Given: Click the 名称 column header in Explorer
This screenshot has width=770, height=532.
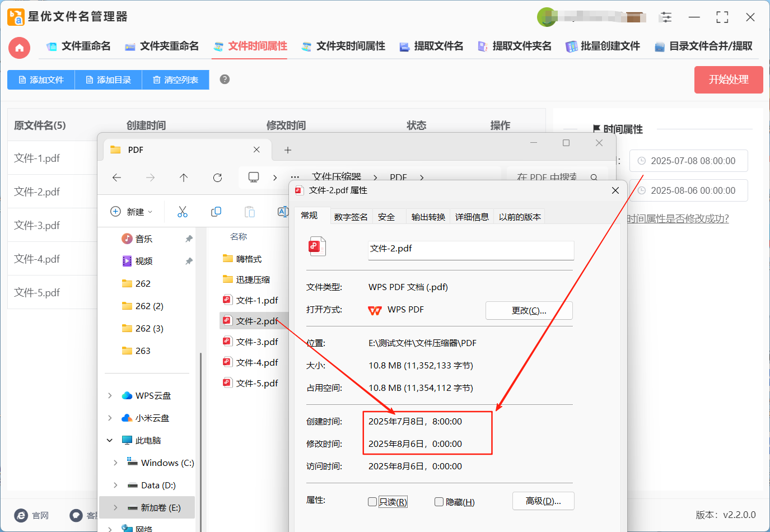Looking at the screenshot, I should (239, 237).
